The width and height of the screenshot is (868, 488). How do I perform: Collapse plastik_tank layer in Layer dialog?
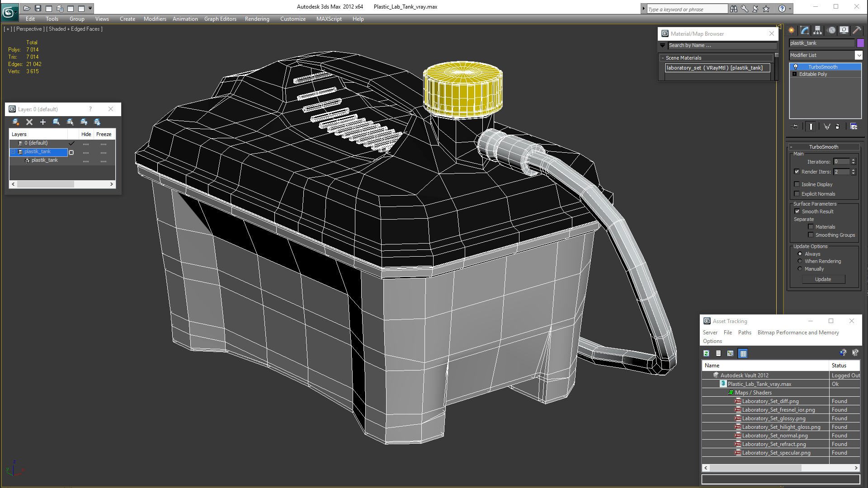click(x=13, y=152)
